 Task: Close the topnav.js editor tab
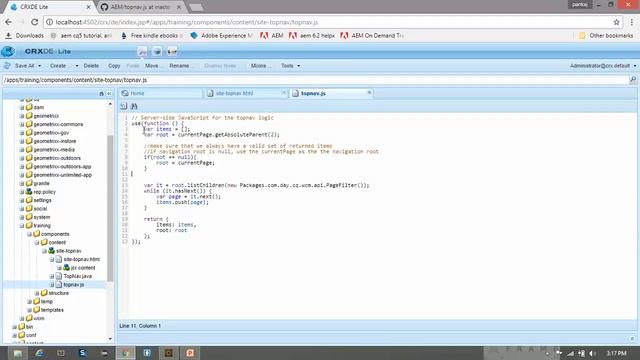click(369, 93)
